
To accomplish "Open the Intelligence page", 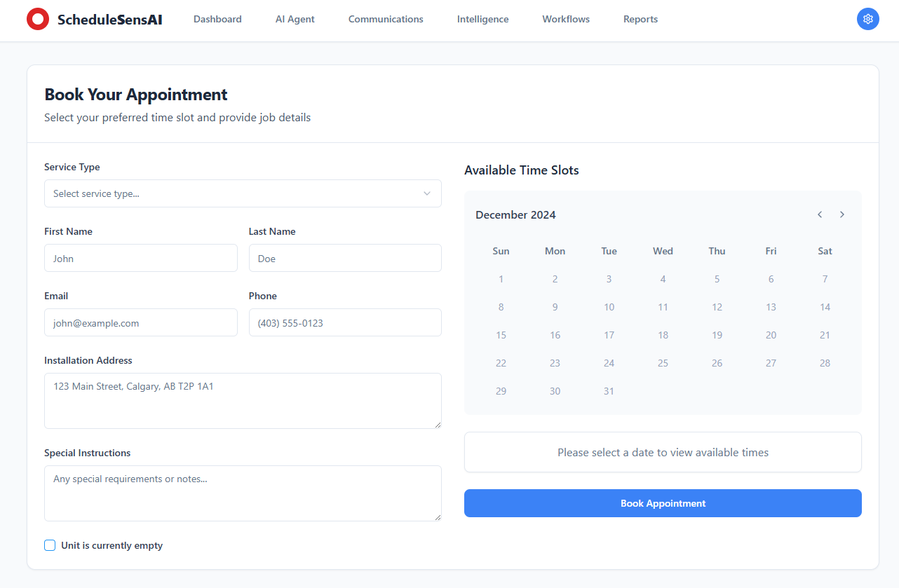I will point(482,19).
